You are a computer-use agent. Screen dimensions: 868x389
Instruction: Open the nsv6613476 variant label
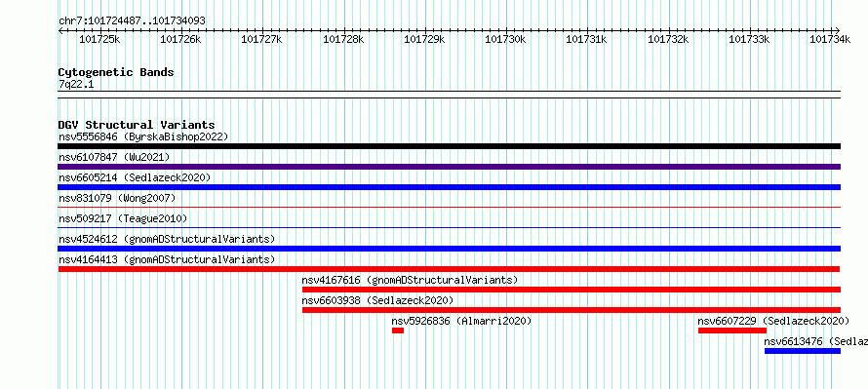(x=816, y=341)
